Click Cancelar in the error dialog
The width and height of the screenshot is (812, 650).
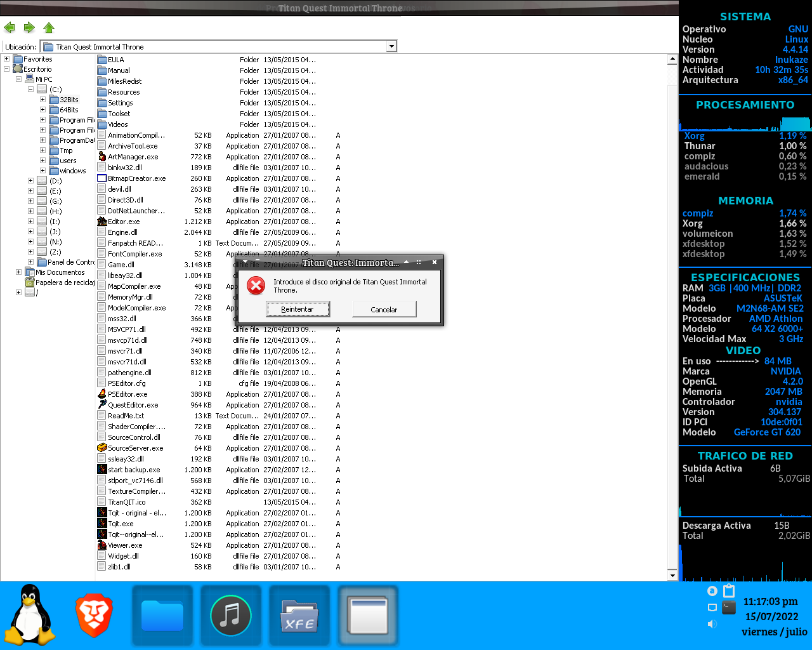[x=384, y=309]
